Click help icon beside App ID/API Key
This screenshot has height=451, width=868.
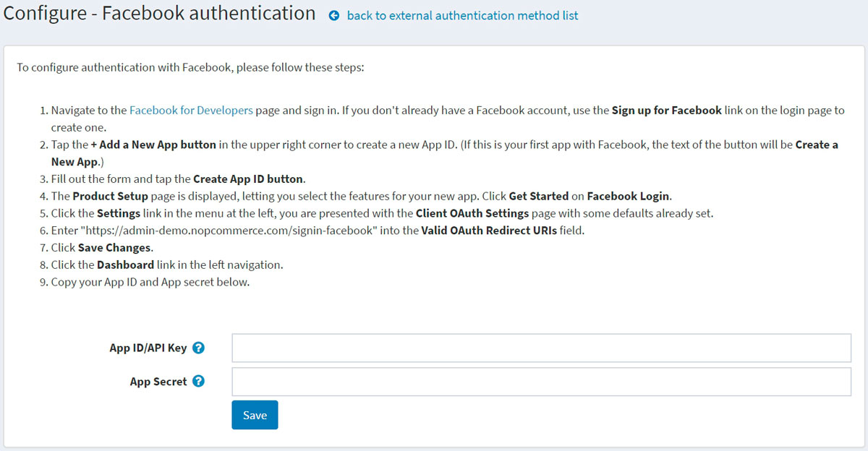pyautogui.click(x=199, y=348)
